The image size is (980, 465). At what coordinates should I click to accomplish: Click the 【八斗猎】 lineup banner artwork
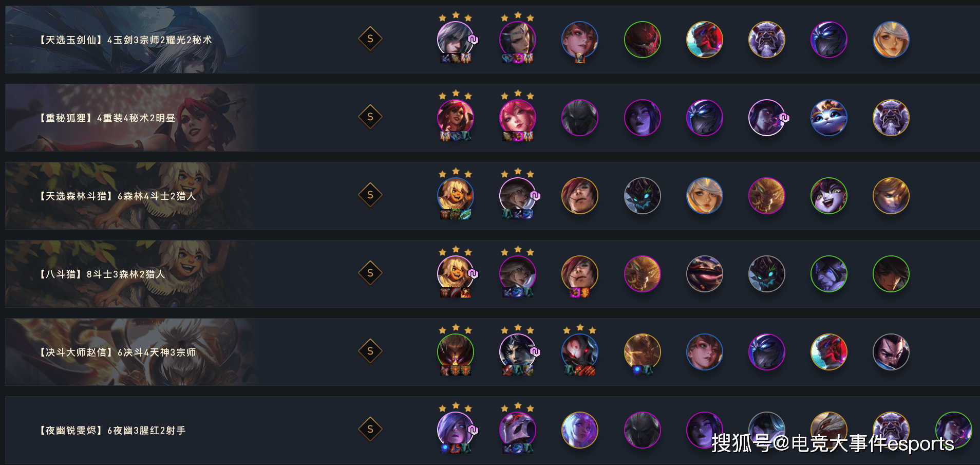pyautogui.click(x=131, y=274)
